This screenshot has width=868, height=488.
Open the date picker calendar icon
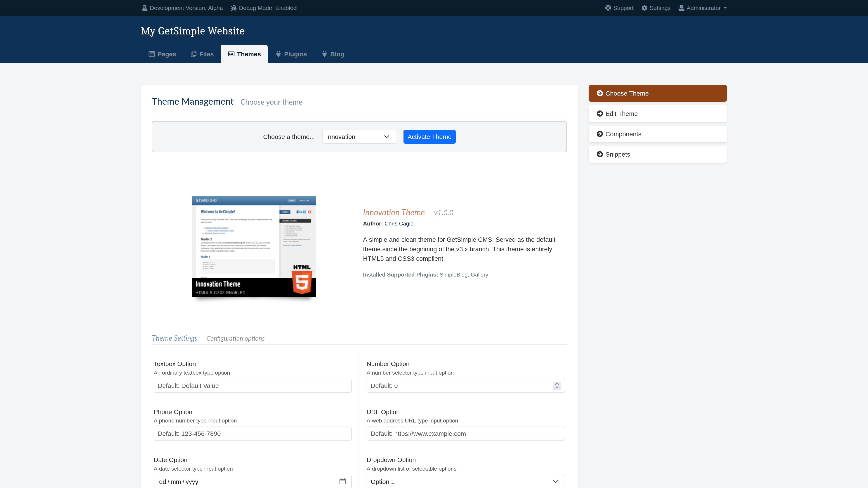click(x=343, y=481)
